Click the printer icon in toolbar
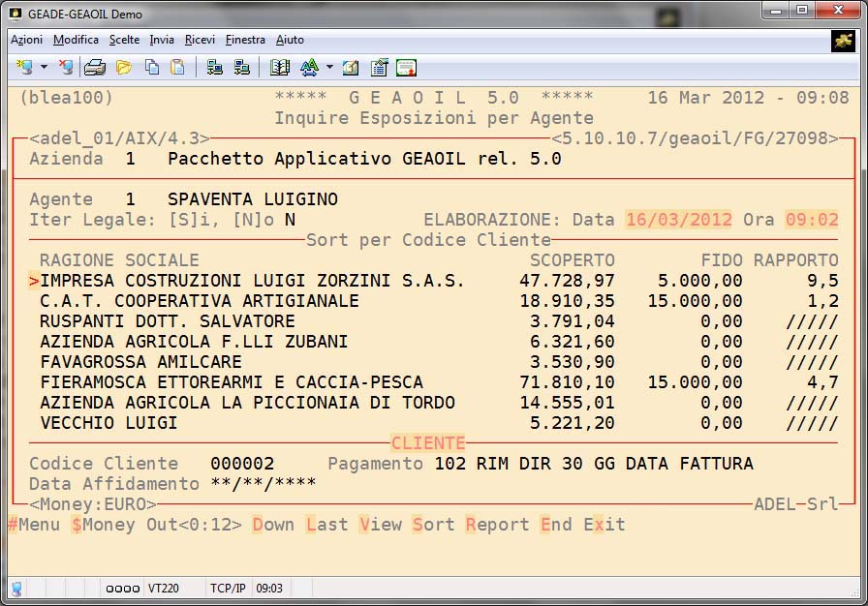 (95, 67)
